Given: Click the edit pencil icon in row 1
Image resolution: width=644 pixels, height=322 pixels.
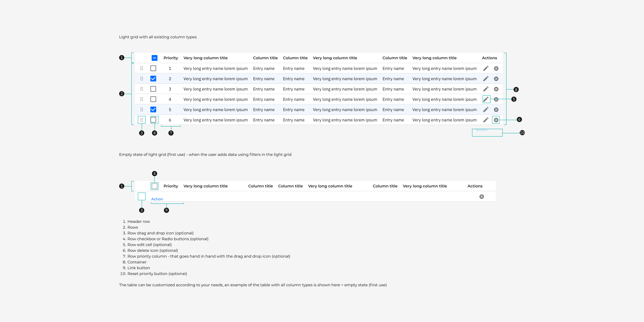Looking at the screenshot, I should point(486,68).
